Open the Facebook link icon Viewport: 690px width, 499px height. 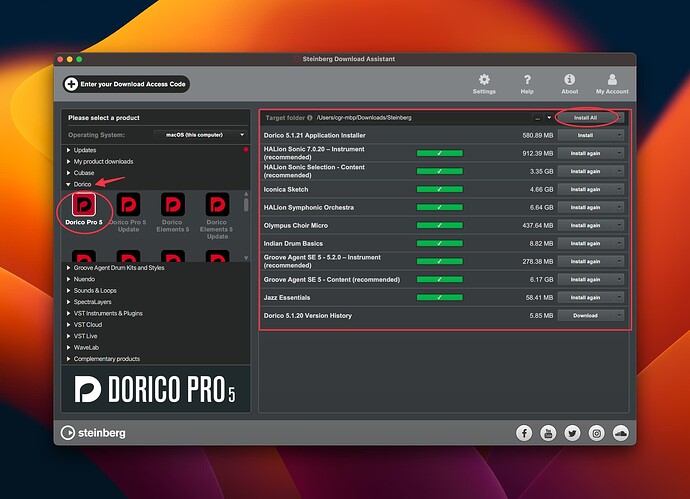click(x=524, y=433)
